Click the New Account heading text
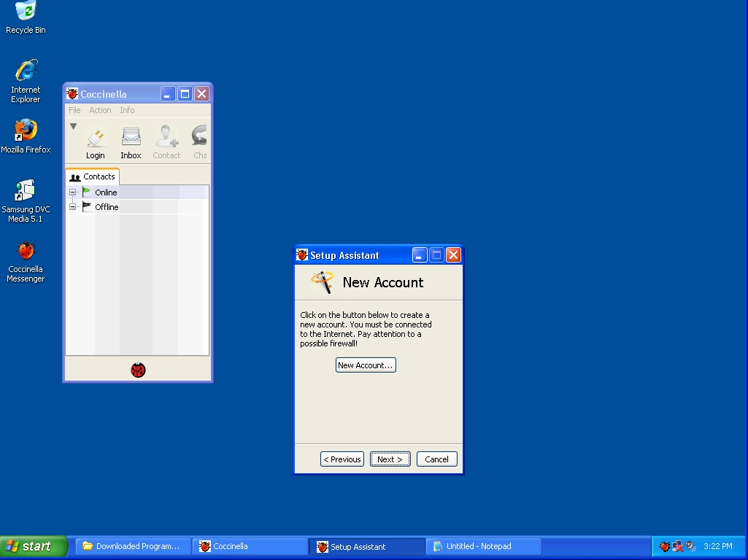 tap(383, 282)
